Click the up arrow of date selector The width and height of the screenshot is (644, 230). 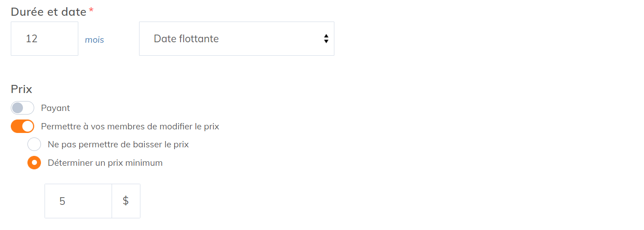point(326,36)
